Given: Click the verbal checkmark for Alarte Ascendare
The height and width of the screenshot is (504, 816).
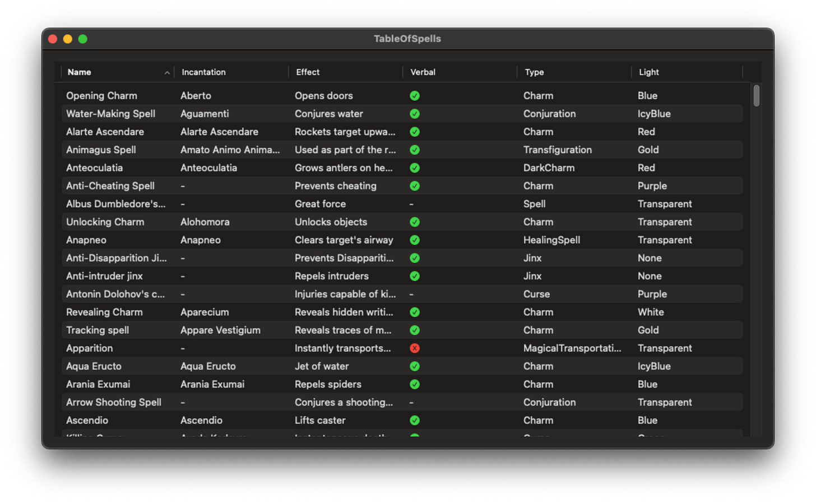Looking at the screenshot, I should tap(415, 132).
